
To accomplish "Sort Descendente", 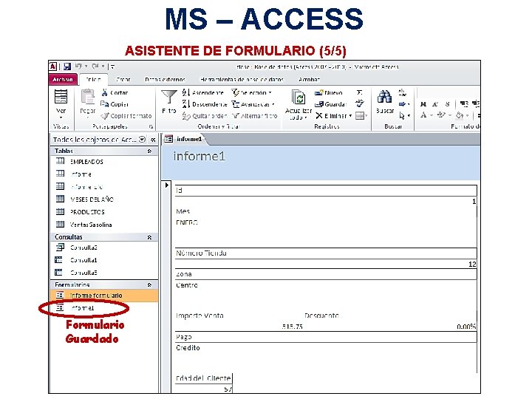I will [x=205, y=104].
